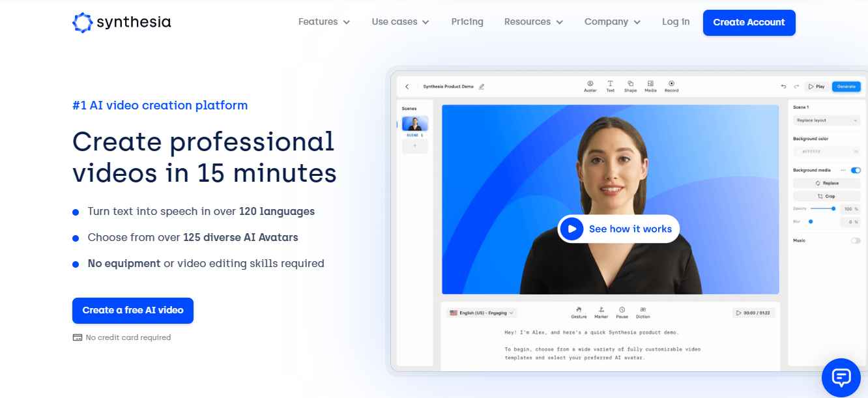868x398 pixels.
Task: Click Create a free AI video
Action: 133,311
